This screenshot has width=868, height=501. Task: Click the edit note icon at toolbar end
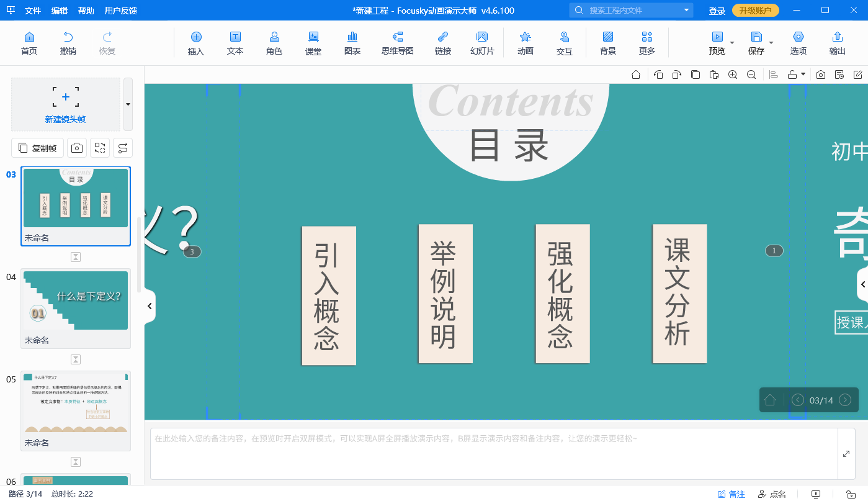858,74
